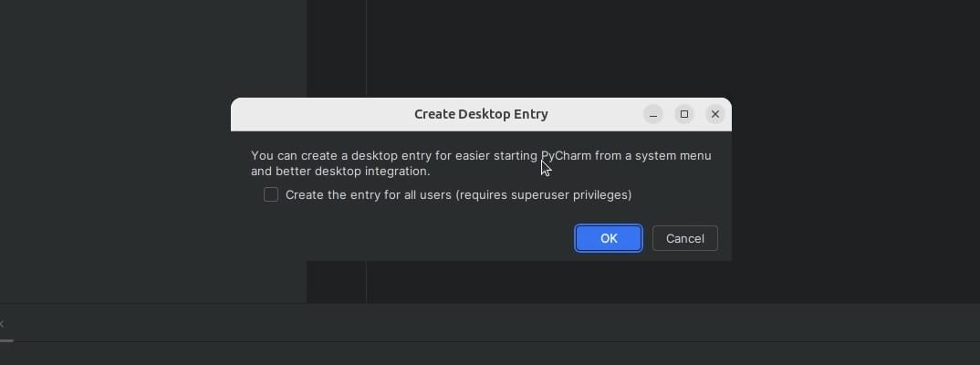Dismiss the dialog with the Cancel button

pyautogui.click(x=685, y=238)
